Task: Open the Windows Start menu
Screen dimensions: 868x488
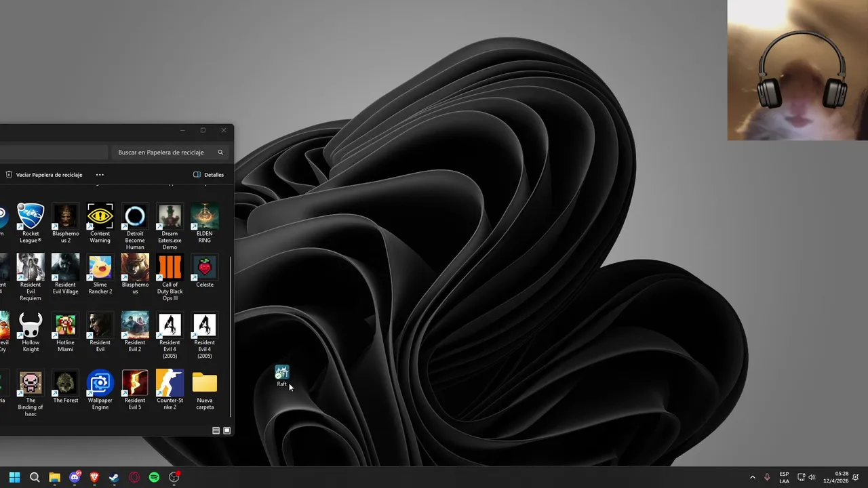Action: (14, 477)
